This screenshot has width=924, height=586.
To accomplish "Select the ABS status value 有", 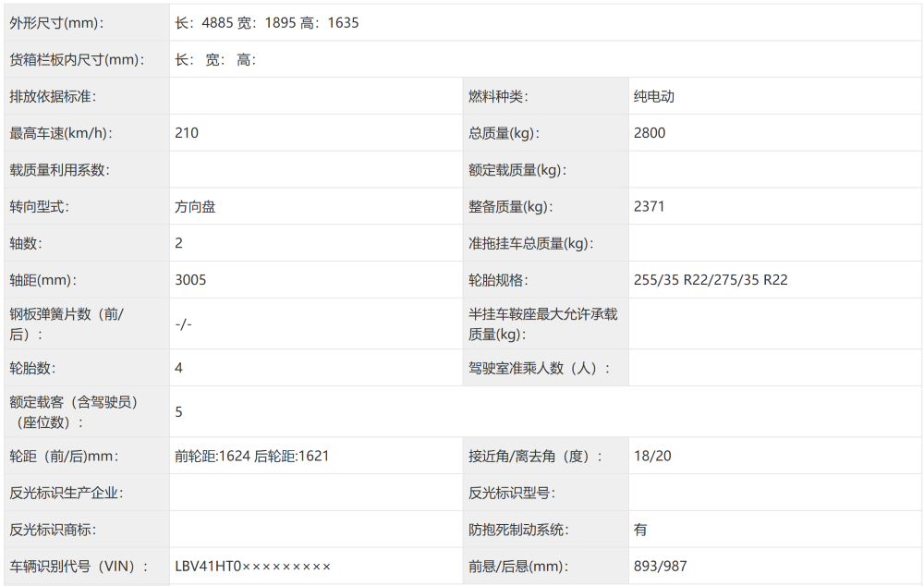I will click(640, 529).
